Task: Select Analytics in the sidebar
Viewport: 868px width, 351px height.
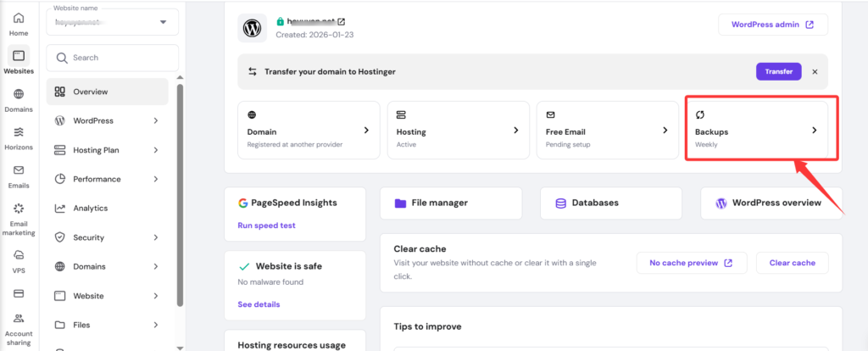Action: click(90, 208)
